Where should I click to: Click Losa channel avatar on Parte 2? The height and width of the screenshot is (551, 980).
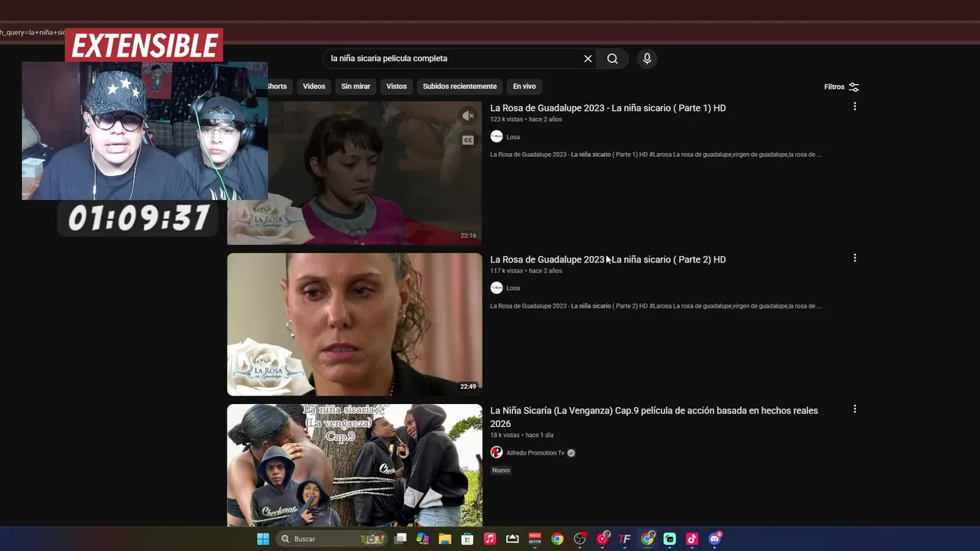(496, 288)
